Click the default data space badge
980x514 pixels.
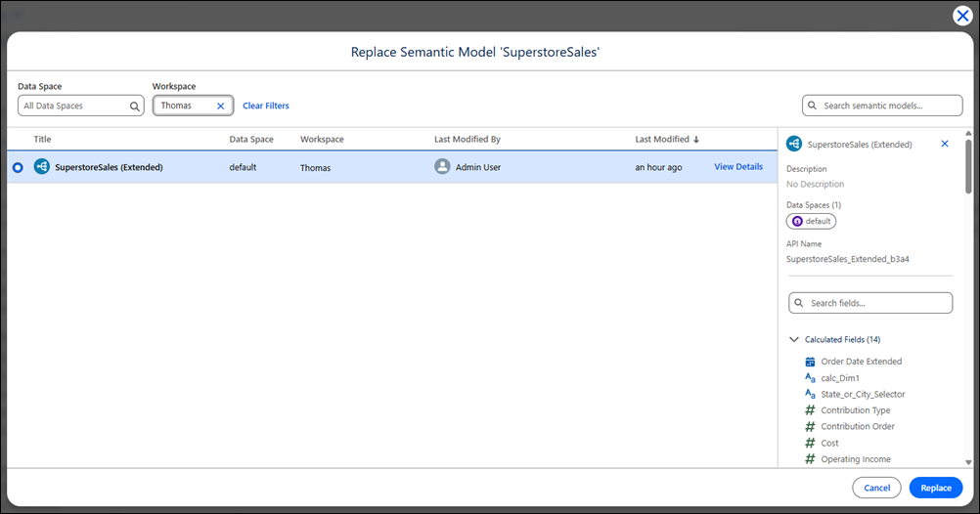(811, 221)
